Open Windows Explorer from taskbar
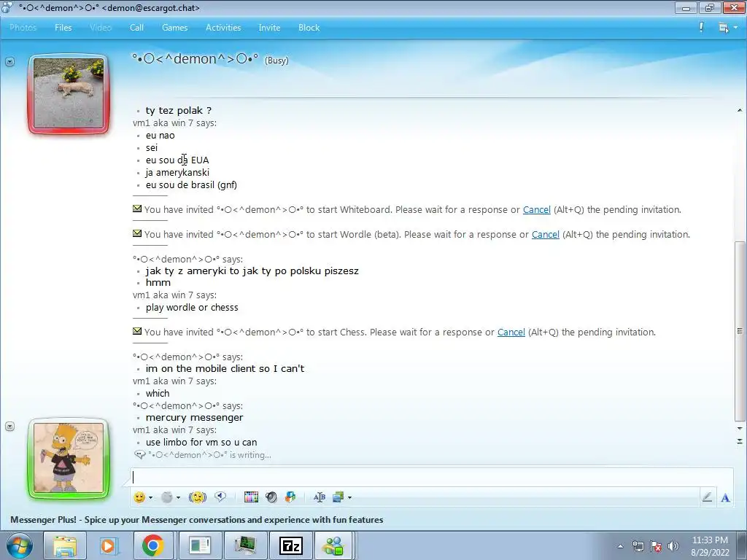Screen dimensions: 747x560 click(65, 545)
